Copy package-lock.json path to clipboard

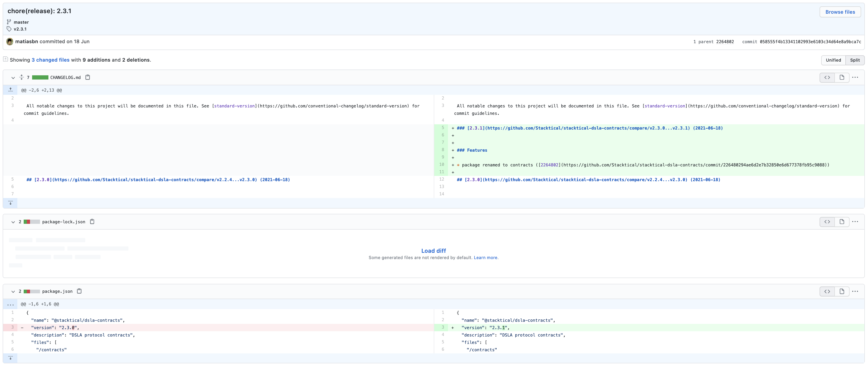[92, 221]
